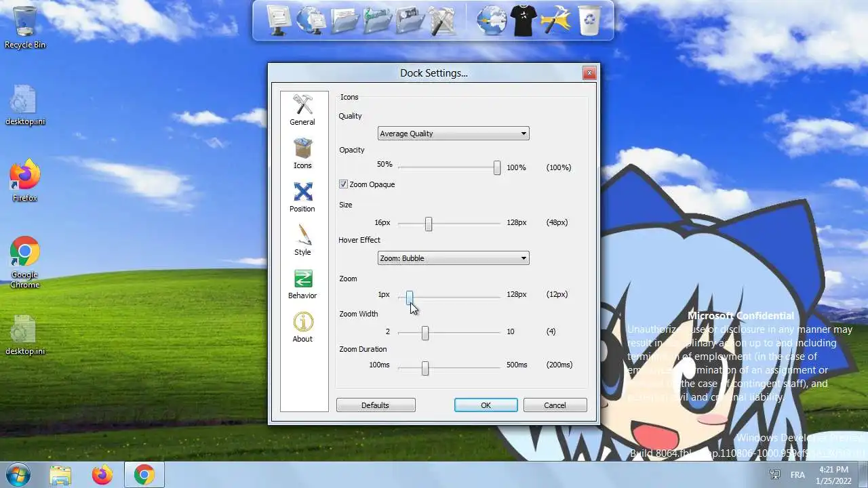Switch to the General settings section
Viewport: 868px width, 488px height.
pos(302,110)
